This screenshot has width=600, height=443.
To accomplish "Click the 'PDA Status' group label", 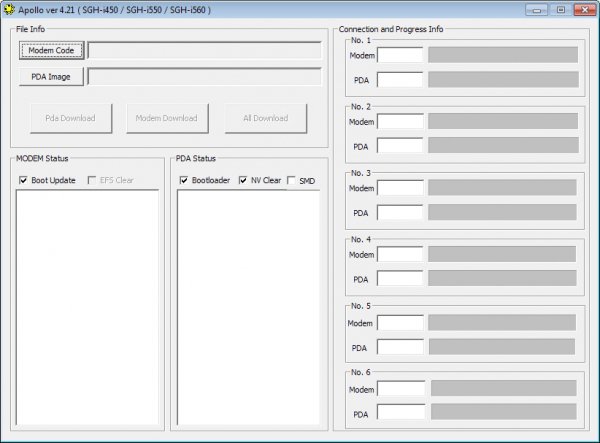I will click(196, 158).
